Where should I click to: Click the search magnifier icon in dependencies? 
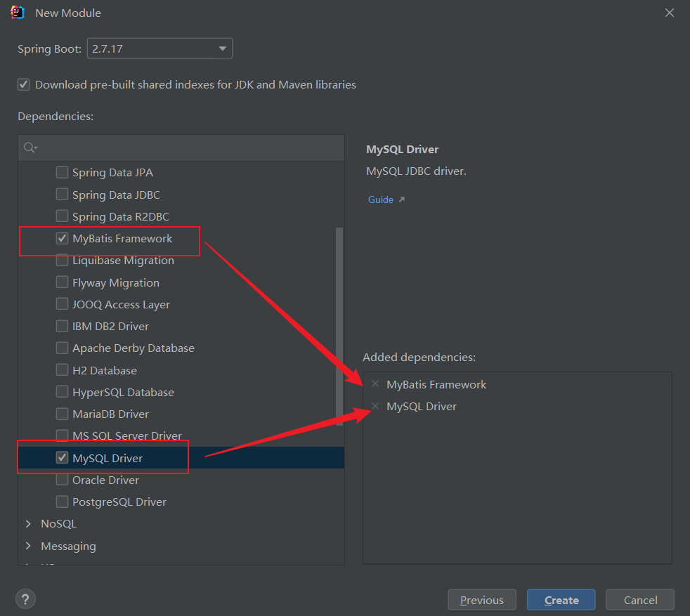(x=30, y=148)
